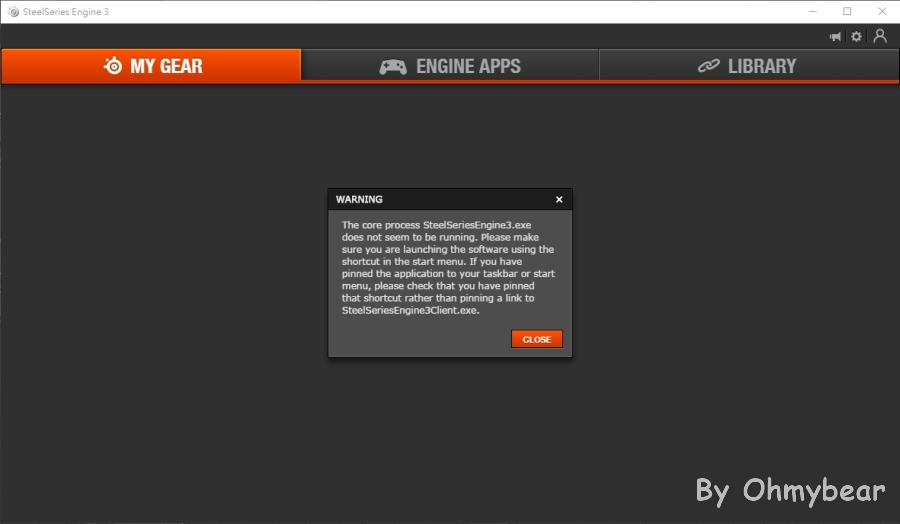Switch to the ENGINE APPS tab
This screenshot has width=900, height=524.
450,66
